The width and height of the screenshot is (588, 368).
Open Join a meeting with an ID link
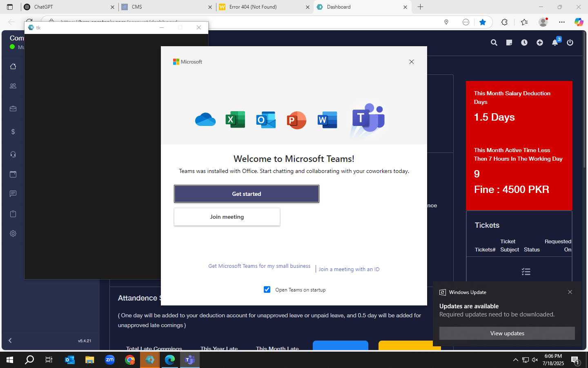click(x=349, y=269)
